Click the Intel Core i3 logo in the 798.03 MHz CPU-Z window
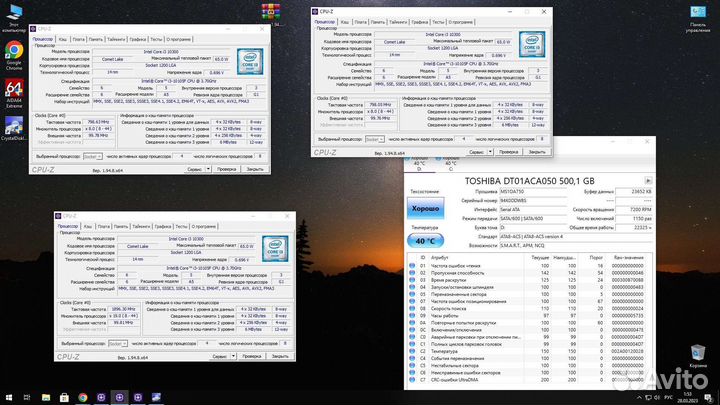The height and width of the screenshot is (405, 720). tap(532, 44)
